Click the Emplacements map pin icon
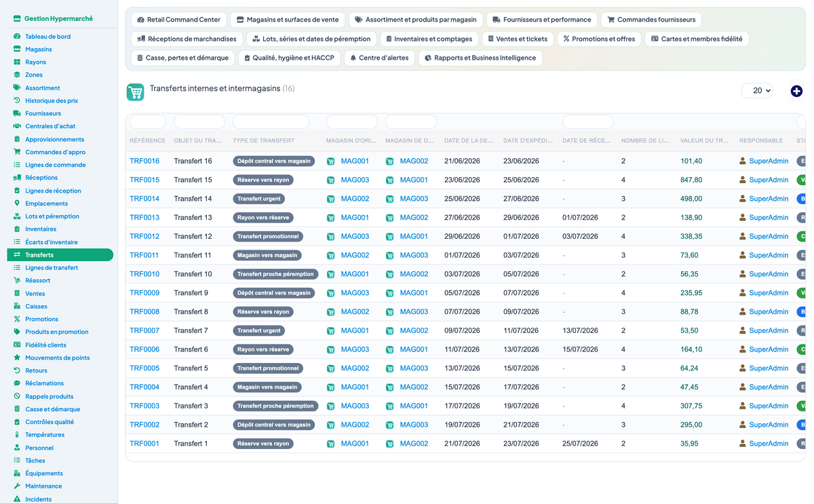The height and width of the screenshot is (504, 814). coord(17,203)
